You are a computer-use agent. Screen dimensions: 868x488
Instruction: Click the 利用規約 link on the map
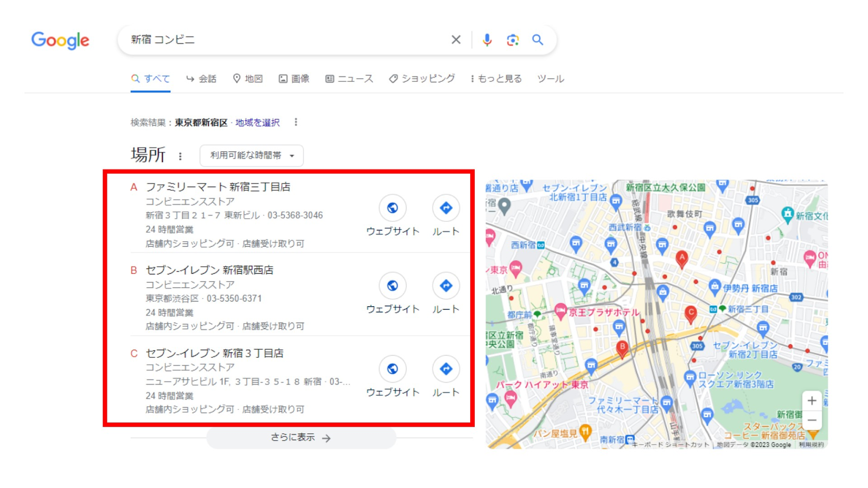(x=810, y=445)
